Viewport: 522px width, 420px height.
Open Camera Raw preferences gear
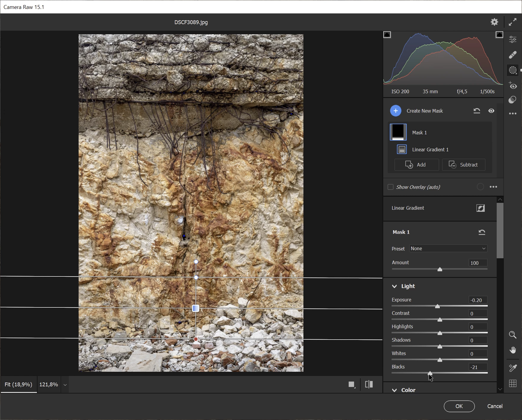(x=494, y=22)
